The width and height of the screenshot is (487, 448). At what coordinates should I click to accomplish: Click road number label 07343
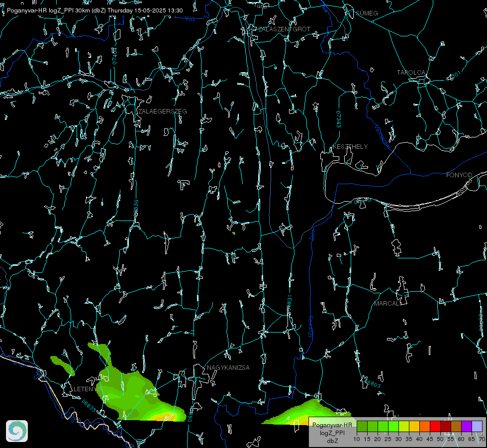[338, 119]
